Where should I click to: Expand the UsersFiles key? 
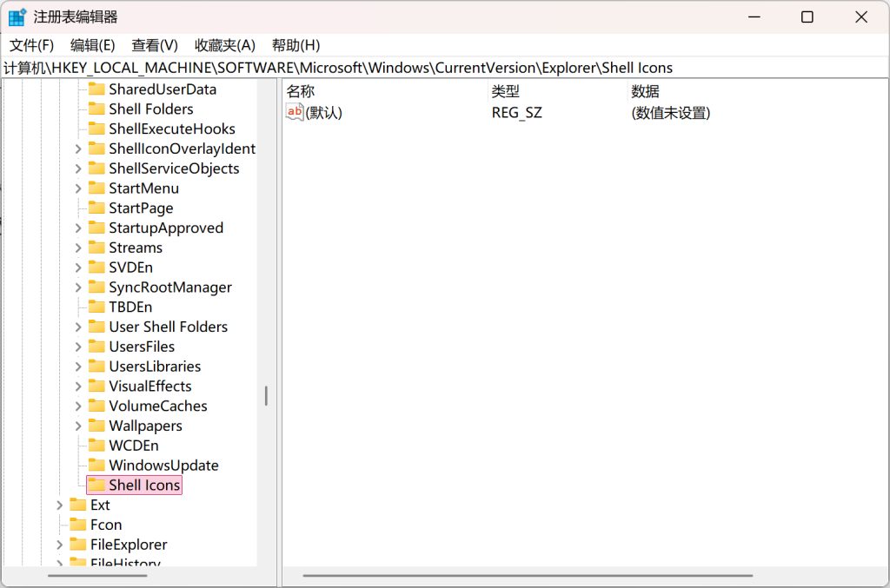point(78,347)
